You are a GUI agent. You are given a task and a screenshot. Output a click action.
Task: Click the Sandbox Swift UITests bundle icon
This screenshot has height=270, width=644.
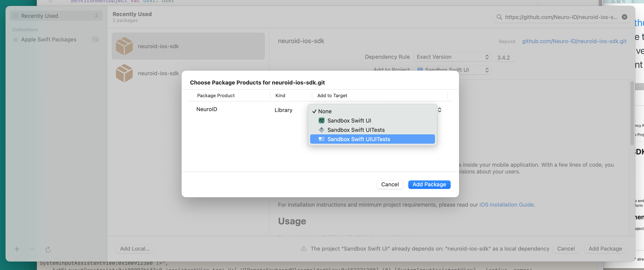321,130
